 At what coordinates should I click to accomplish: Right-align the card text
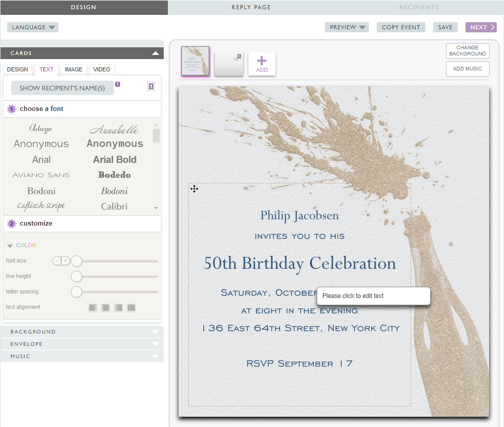119,308
